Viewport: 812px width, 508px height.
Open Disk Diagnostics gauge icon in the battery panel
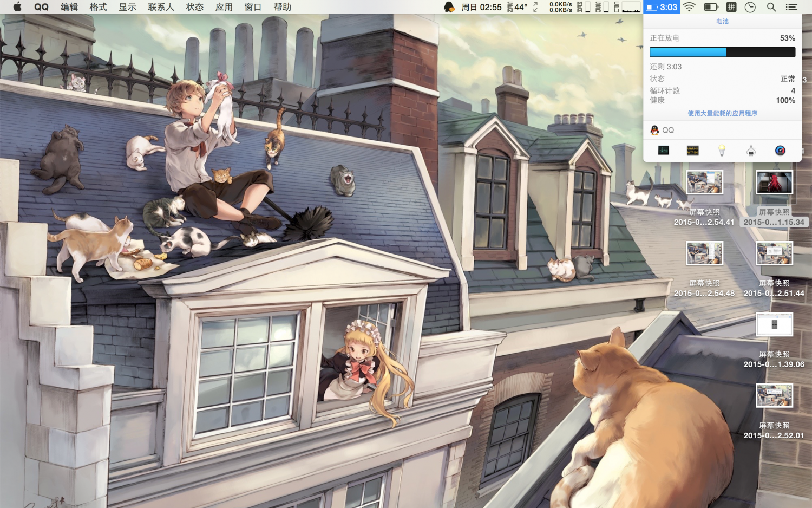pos(780,151)
